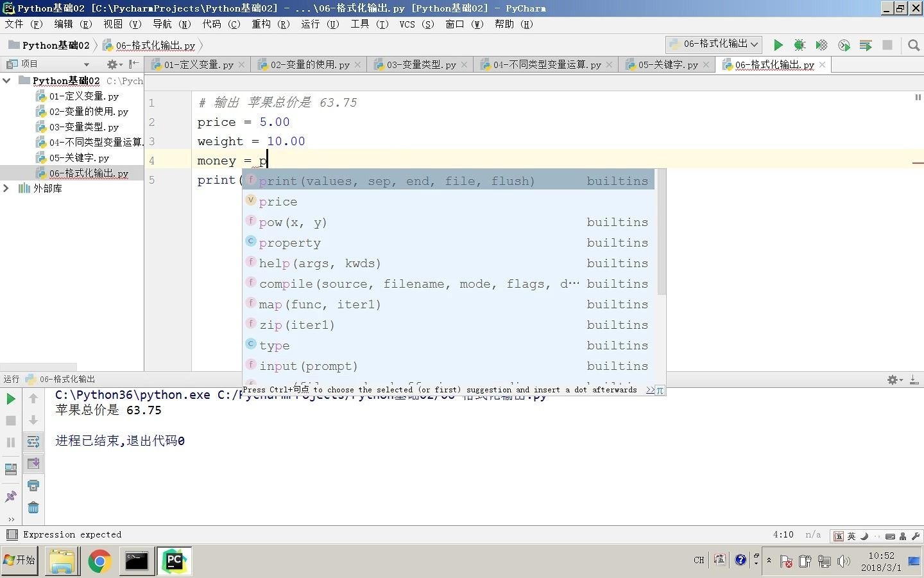Image resolution: width=924 pixels, height=578 pixels.
Task: Start debugging with the green bug icon
Action: (x=800, y=45)
